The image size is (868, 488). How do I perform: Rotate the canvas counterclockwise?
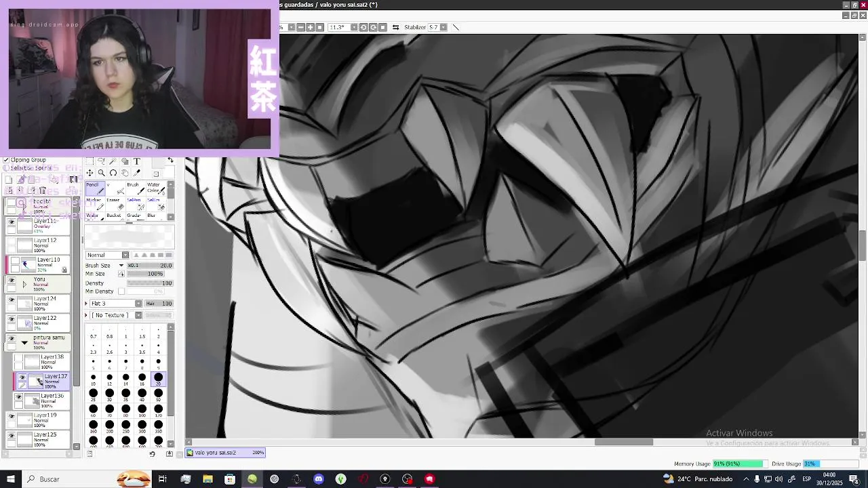363,27
